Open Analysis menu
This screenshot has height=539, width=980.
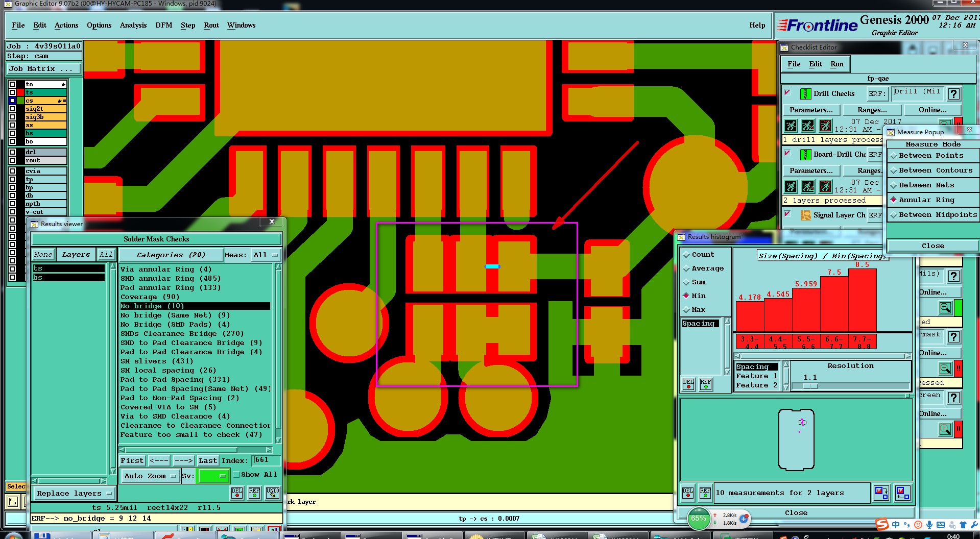tap(133, 26)
